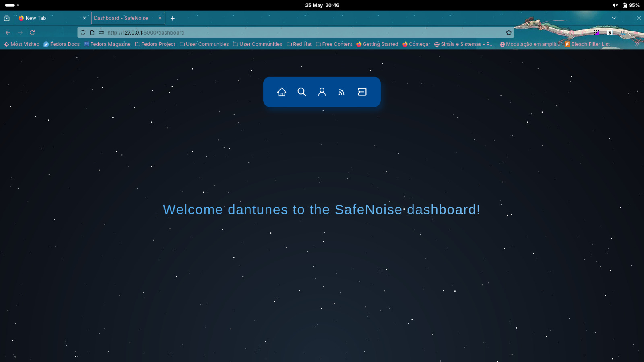
Task: Click the purple grid extension icon
Action: click(x=596, y=32)
